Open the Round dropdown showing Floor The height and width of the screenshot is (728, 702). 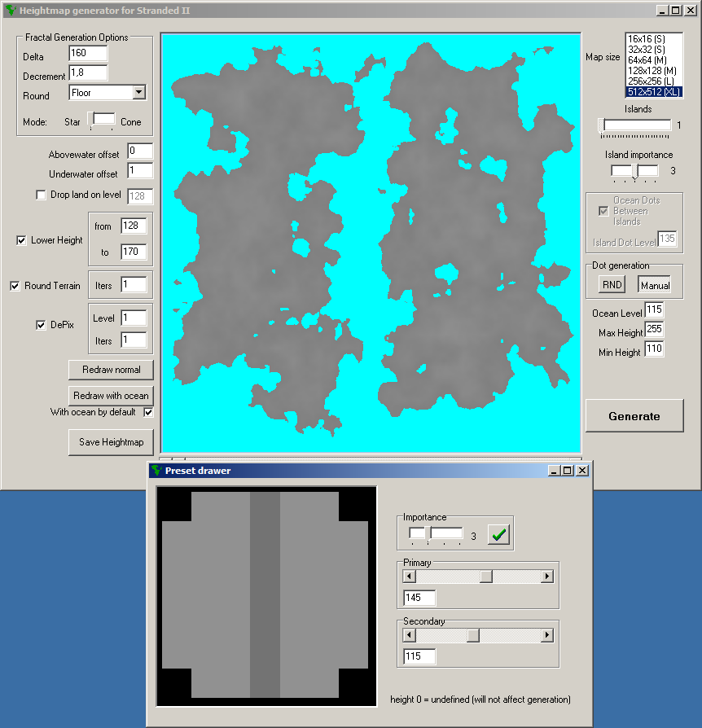coord(138,92)
